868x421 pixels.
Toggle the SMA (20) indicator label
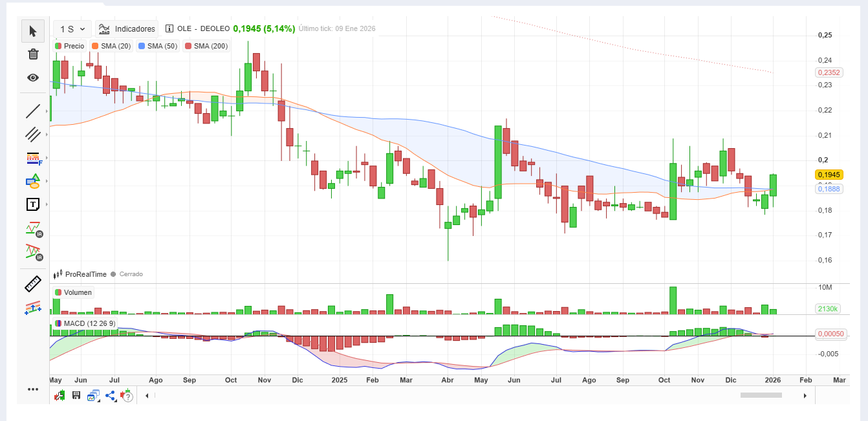coord(111,46)
